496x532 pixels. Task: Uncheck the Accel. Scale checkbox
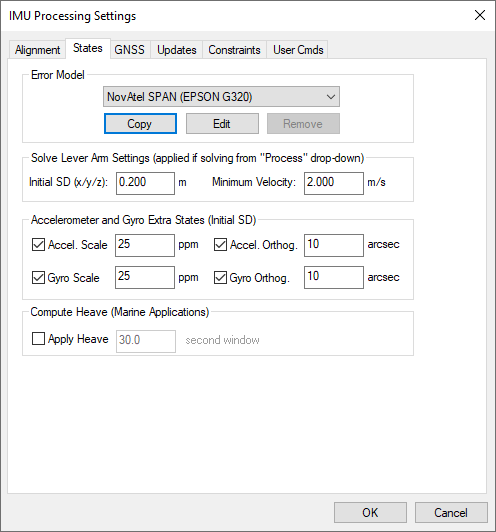coord(38,245)
